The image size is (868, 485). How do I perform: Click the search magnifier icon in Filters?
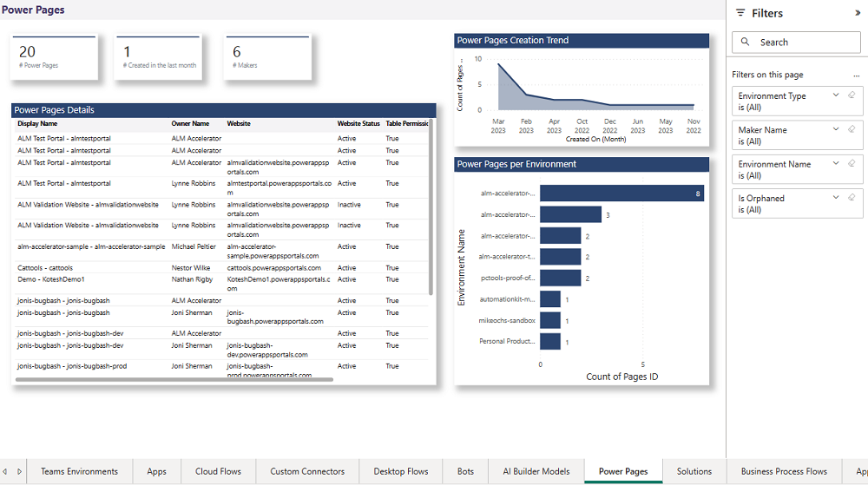[745, 42]
